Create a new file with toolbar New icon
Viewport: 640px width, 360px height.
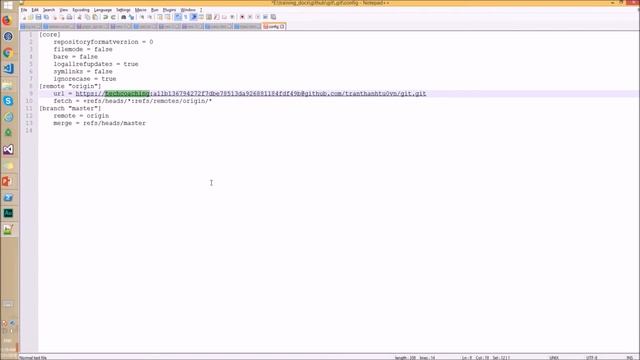coord(24,17)
